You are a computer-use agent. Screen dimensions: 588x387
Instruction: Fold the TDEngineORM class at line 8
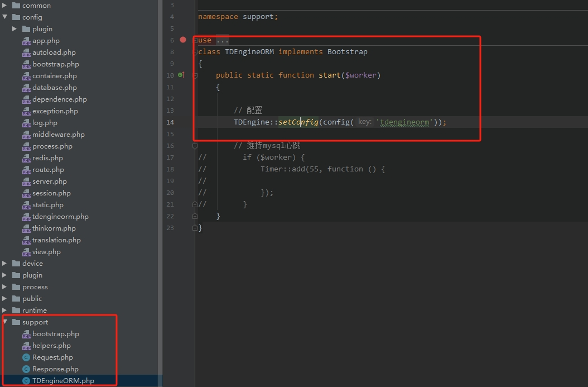click(195, 52)
